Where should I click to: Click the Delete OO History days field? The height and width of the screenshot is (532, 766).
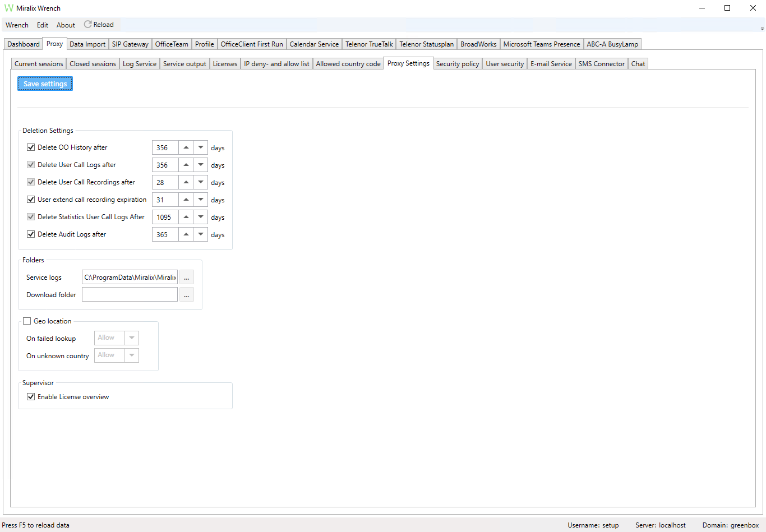[x=165, y=147]
